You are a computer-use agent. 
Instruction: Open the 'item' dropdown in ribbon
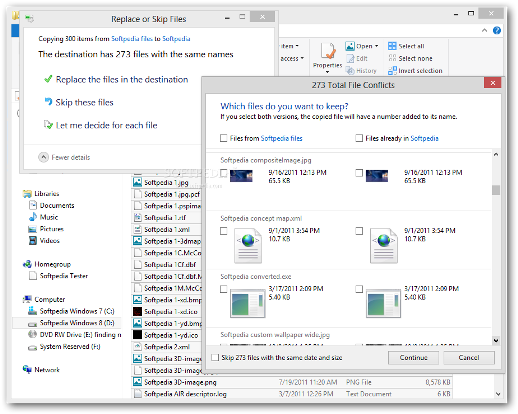[297, 46]
